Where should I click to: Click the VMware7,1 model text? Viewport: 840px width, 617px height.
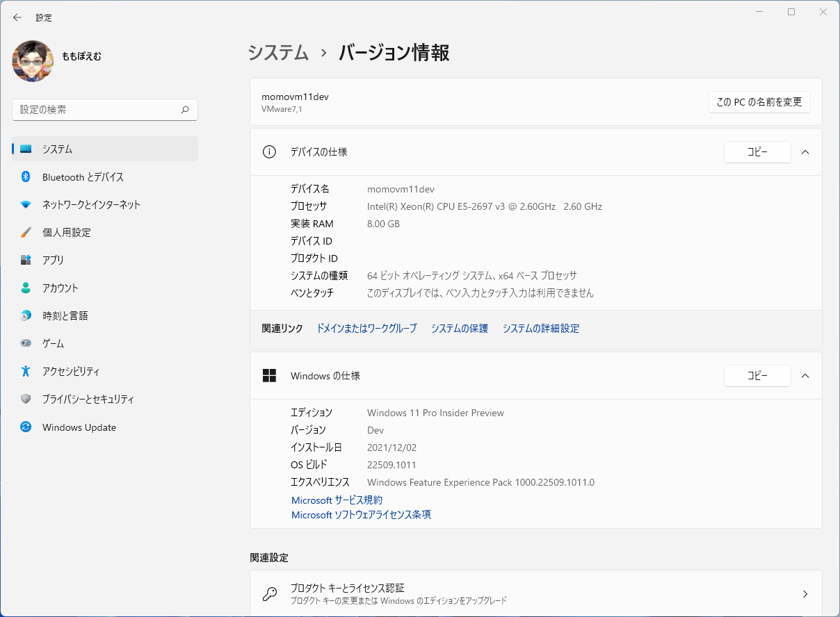(x=282, y=109)
